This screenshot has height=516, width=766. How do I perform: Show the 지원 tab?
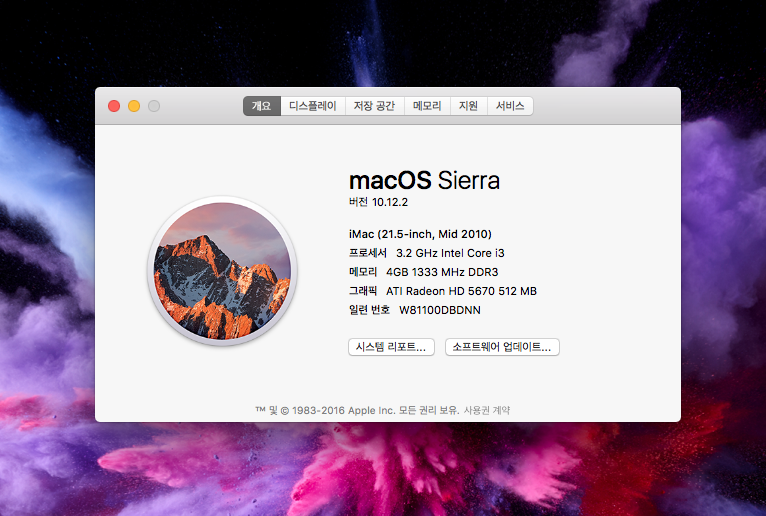[469, 106]
